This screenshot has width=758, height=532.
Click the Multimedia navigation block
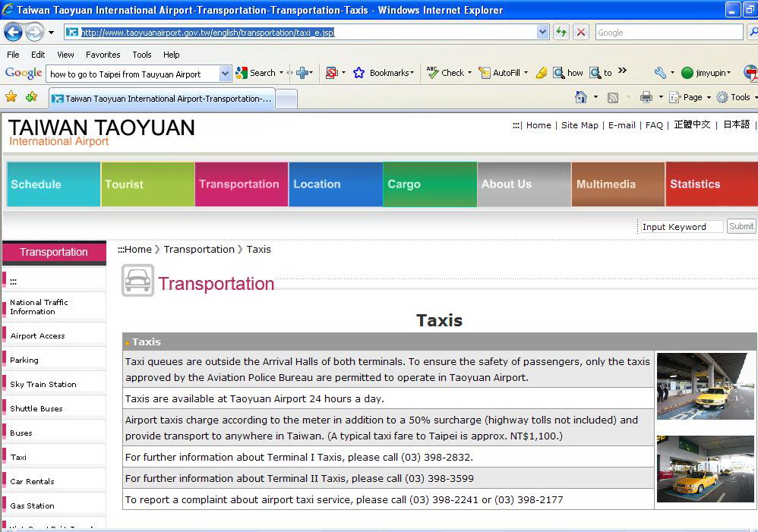click(618, 184)
